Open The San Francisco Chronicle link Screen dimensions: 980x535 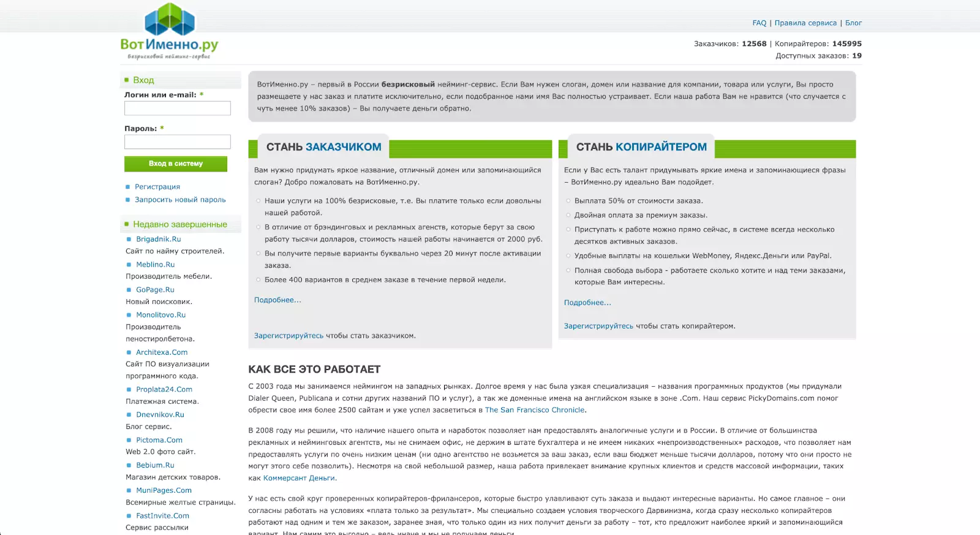tap(535, 410)
